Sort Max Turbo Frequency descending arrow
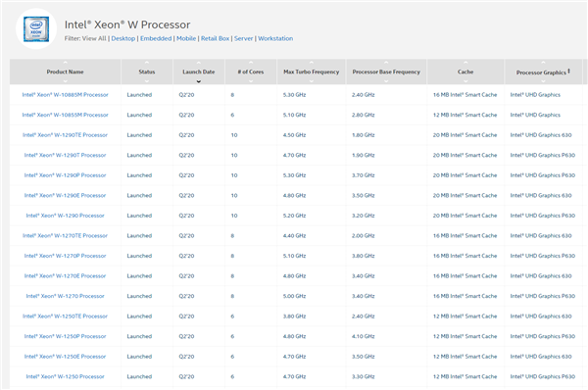The image size is (588, 390). click(x=312, y=81)
